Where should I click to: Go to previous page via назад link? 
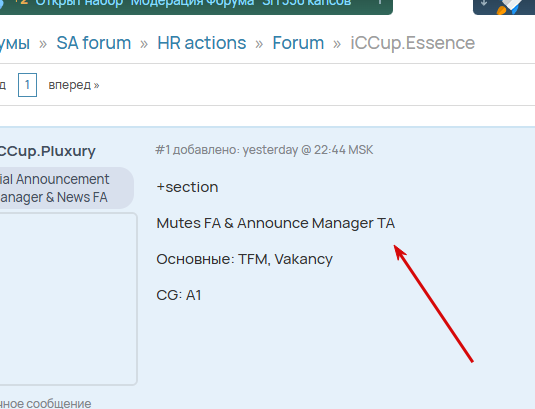tap(3, 85)
